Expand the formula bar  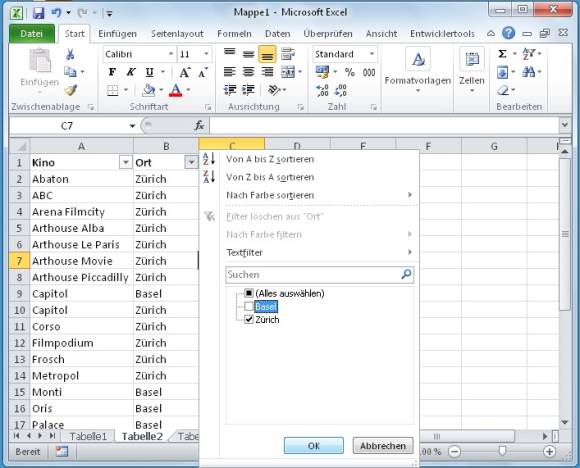coord(564,125)
